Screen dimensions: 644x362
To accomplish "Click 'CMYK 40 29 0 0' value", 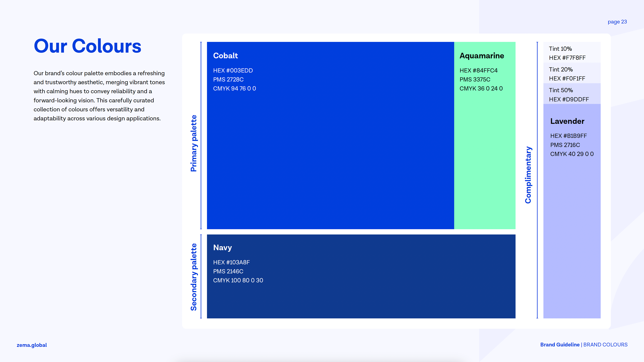I will point(572,154).
